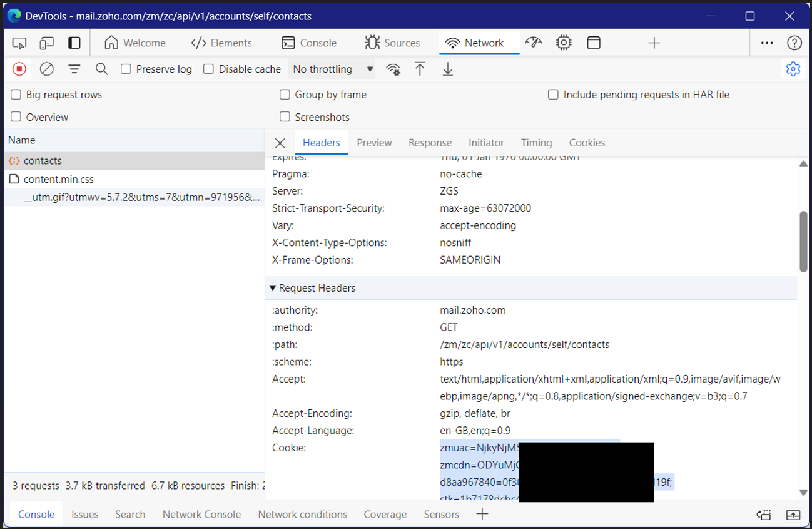Open the Sensors drawer tab
Screen dimensions: 812x529
point(441,515)
